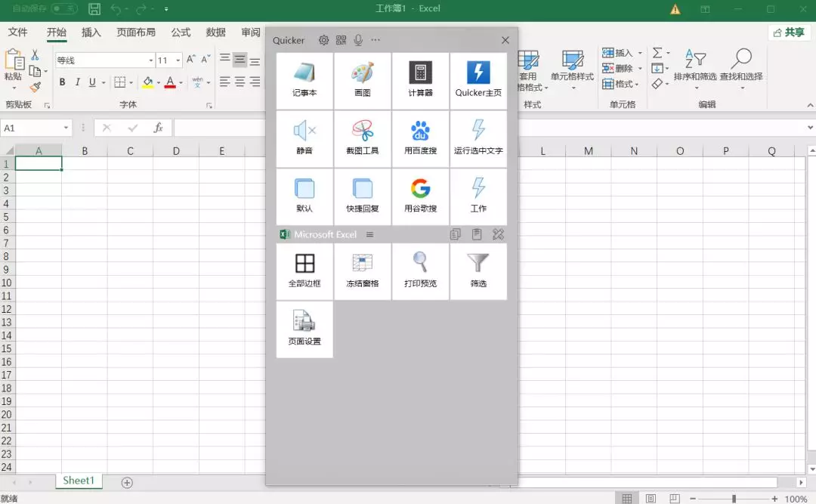Open the Microsoft Excel section menu lines icon
816x504 pixels.
[370, 234]
